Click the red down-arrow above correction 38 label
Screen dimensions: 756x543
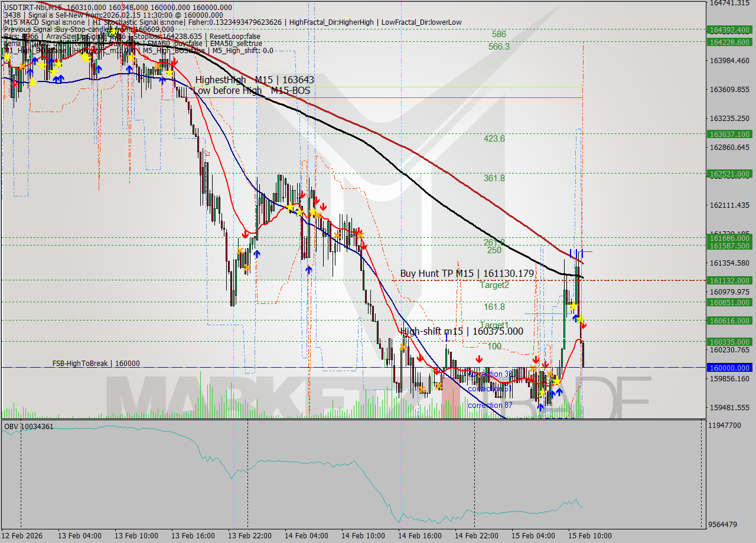(x=479, y=358)
